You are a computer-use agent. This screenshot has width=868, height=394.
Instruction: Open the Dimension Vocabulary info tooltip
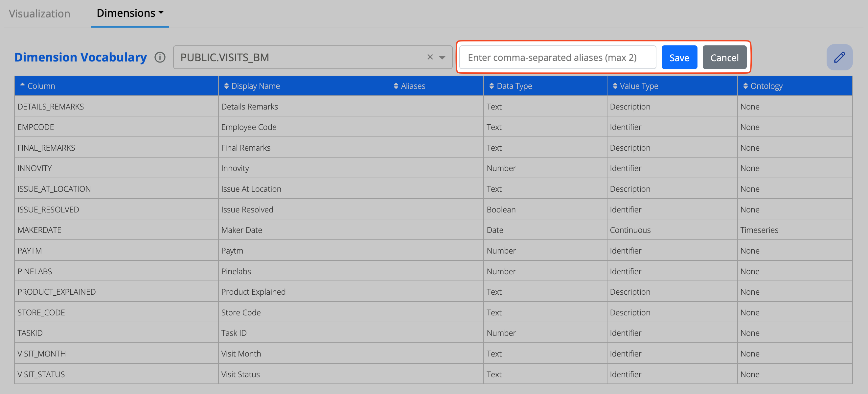pyautogui.click(x=160, y=57)
